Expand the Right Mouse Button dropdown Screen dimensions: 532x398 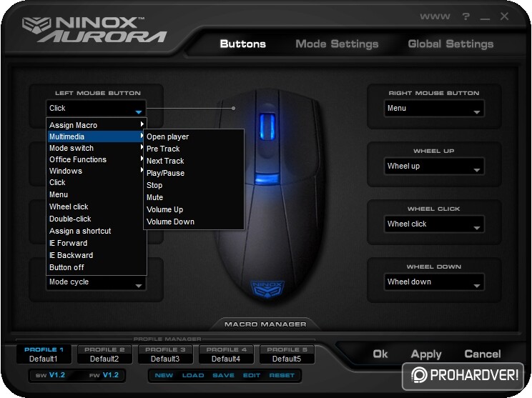434,109
